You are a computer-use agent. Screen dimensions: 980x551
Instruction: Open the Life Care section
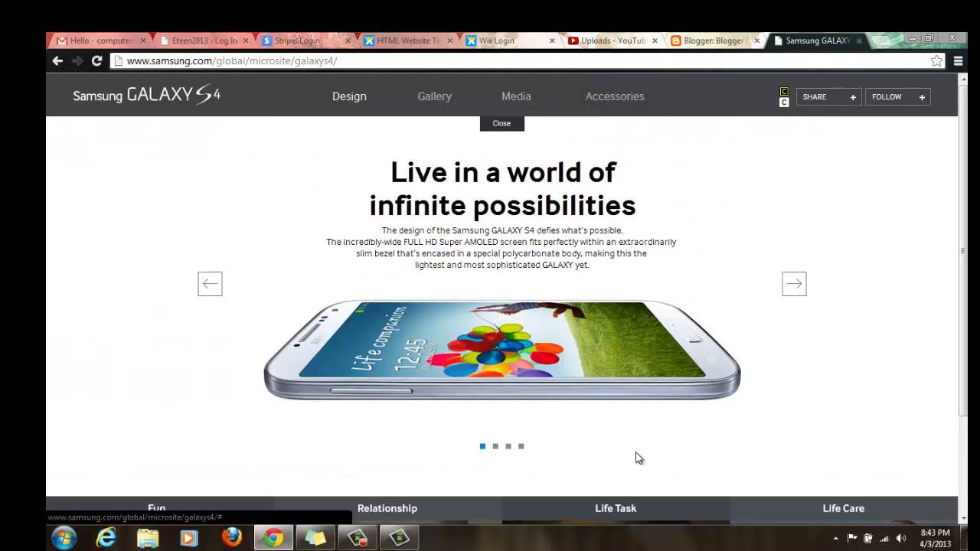click(x=844, y=508)
